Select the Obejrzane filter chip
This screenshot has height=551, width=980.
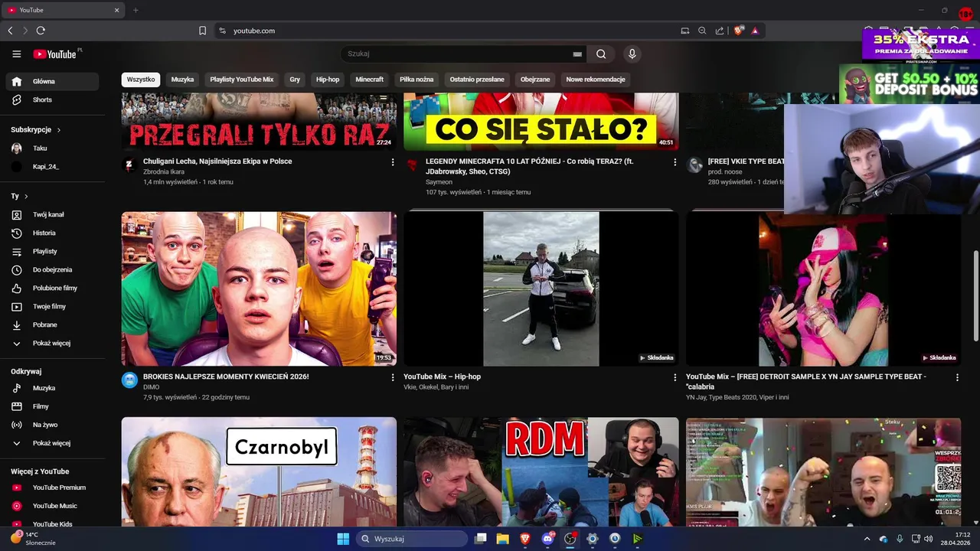point(535,80)
